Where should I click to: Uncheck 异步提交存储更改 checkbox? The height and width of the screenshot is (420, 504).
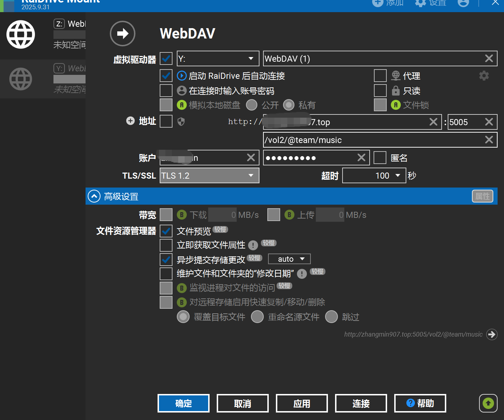point(166,260)
